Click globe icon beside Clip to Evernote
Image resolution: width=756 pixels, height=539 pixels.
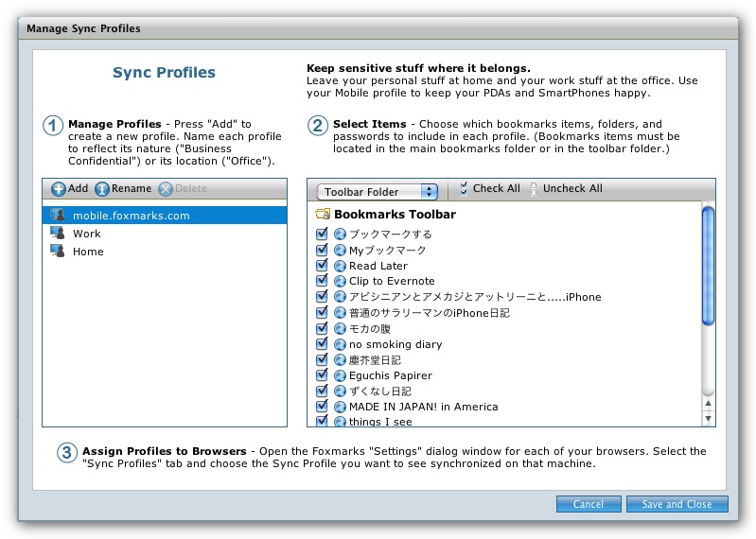click(x=340, y=281)
